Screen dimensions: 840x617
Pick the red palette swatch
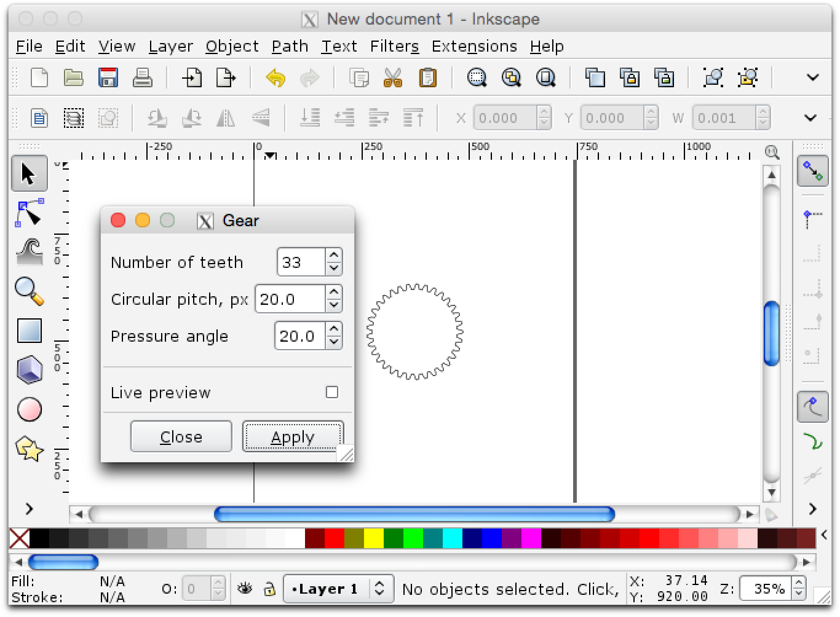click(334, 538)
